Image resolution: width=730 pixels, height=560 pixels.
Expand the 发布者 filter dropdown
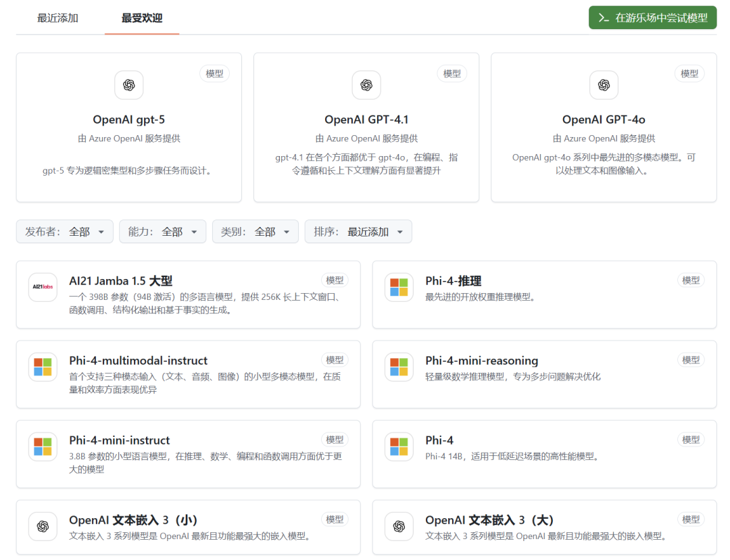click(x=65, y=232)
